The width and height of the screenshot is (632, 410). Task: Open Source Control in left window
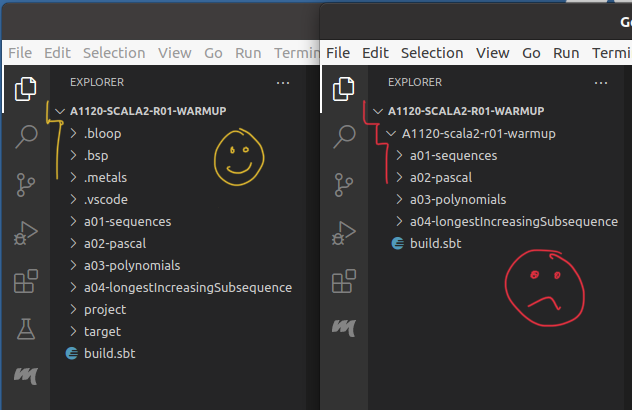25,186
